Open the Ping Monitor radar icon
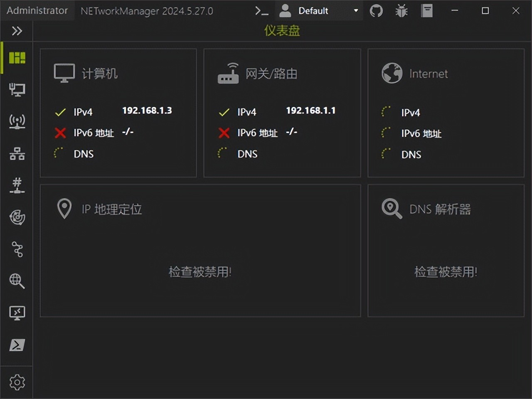 pos(17,217)
